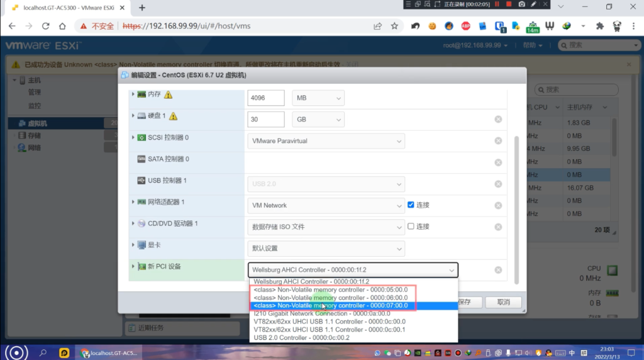Bookmark this page with the star icon
The height and width of the screenshot is (360, 644).
click(x=394, y=26)
